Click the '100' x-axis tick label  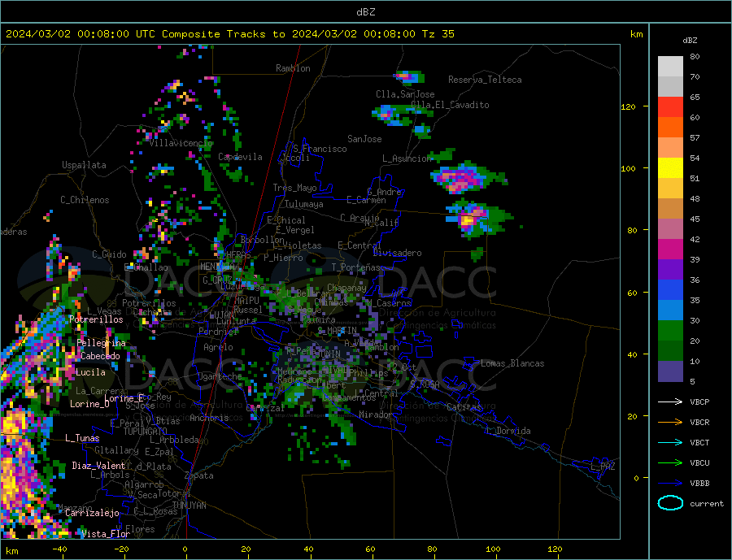click(x=493, y=549)
